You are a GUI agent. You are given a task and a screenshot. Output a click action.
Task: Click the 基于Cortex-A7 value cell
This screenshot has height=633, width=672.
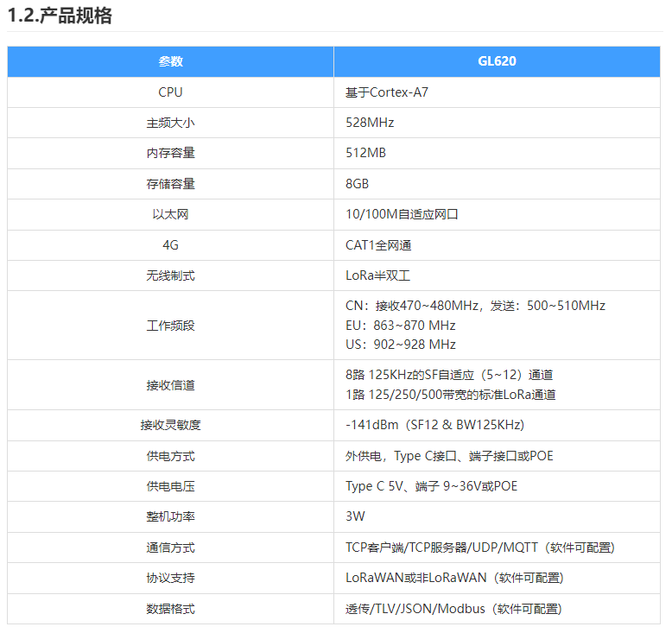point(386,92)
